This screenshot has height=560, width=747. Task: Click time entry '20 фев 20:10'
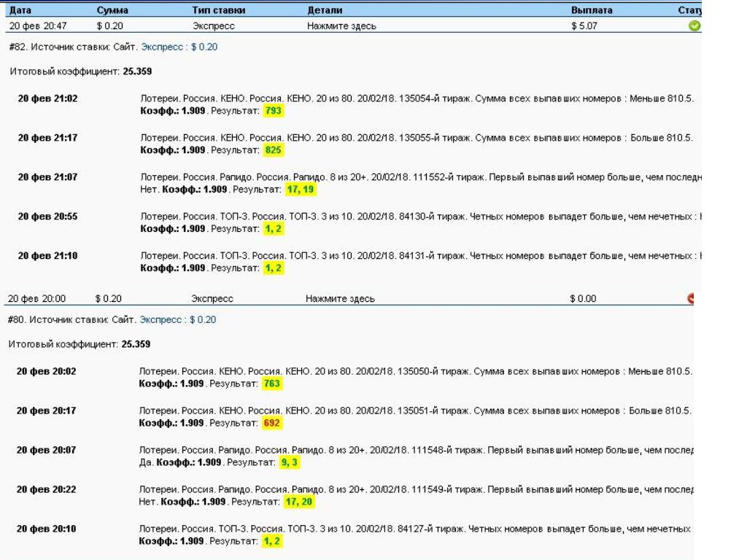tap(46, 529)
